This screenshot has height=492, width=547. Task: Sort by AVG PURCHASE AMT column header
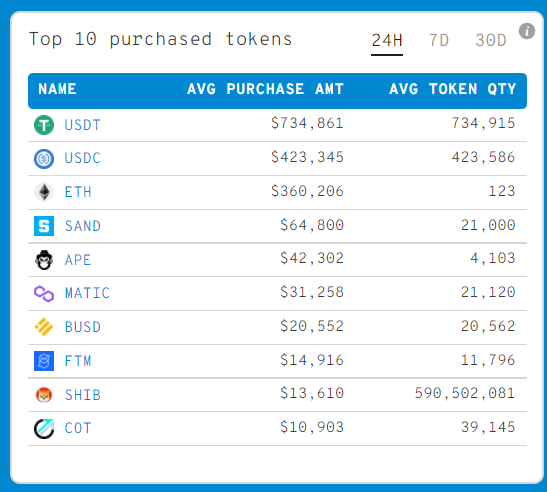(x=265, y=89)
